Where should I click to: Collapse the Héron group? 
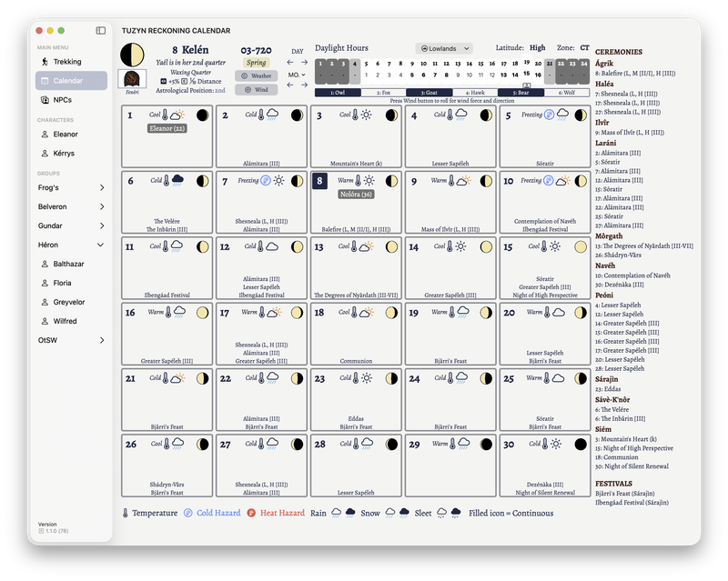coord(101,245)
